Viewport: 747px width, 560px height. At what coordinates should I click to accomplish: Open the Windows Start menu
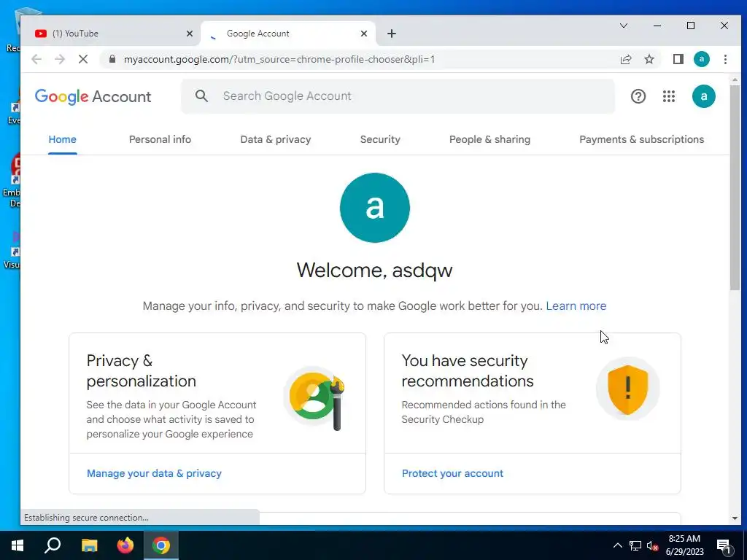point(18,545)
